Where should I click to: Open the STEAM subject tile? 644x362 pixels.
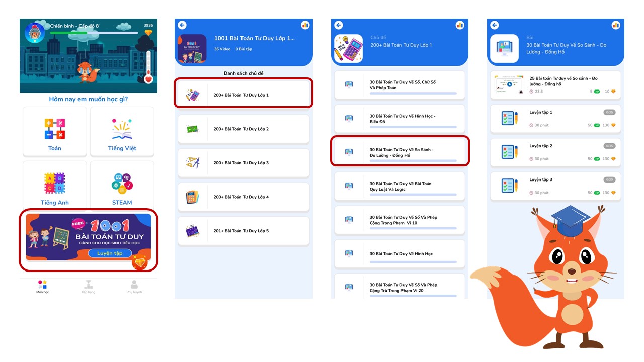(122, 185)
